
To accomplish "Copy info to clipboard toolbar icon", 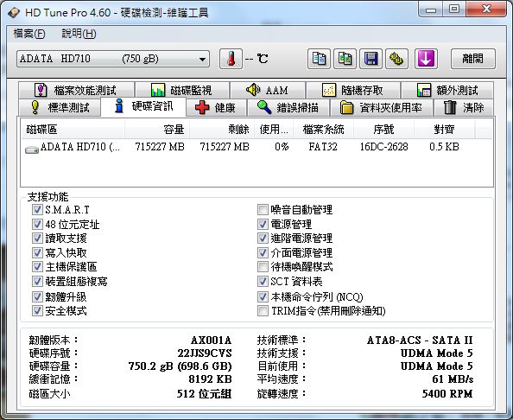I will coord(319,59).
